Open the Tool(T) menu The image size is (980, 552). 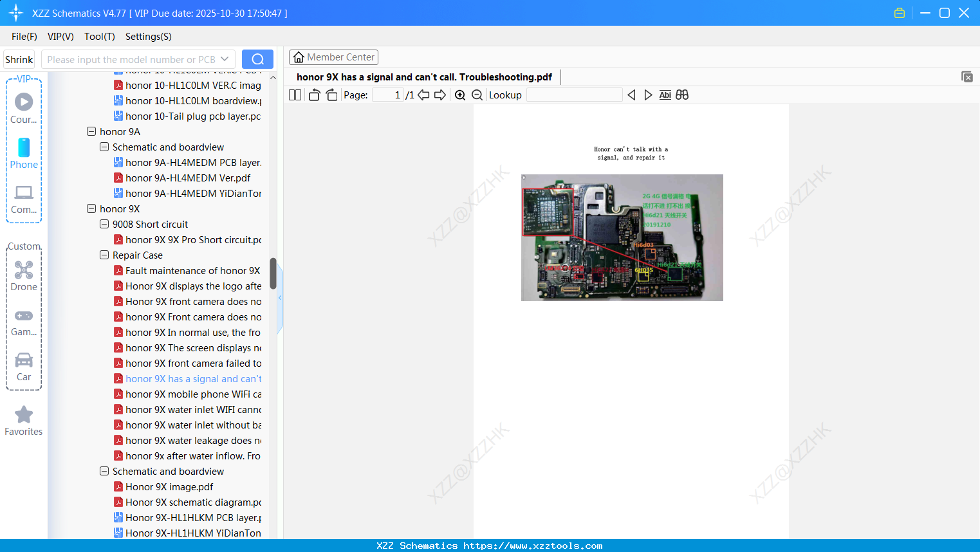(100, 37)
